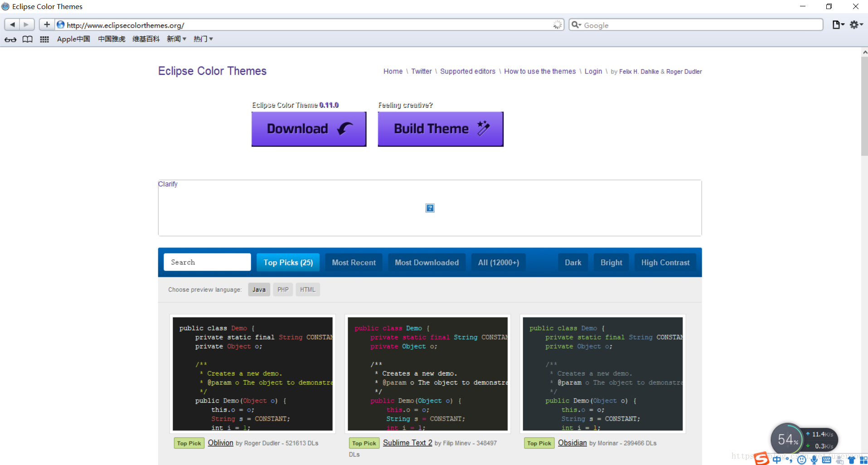Visit author Roger Dudler link
This screenshot has height=465, width=868.
[684, 72]
